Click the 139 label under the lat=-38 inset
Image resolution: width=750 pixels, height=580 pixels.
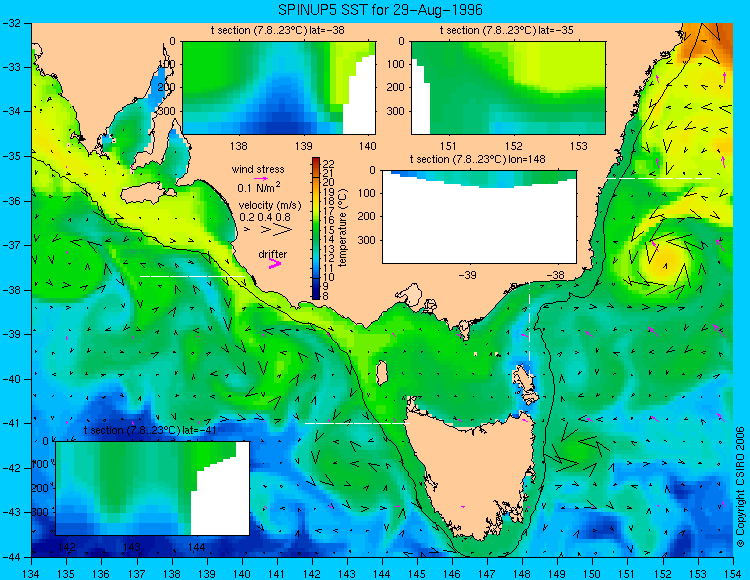tap(303, 146)
